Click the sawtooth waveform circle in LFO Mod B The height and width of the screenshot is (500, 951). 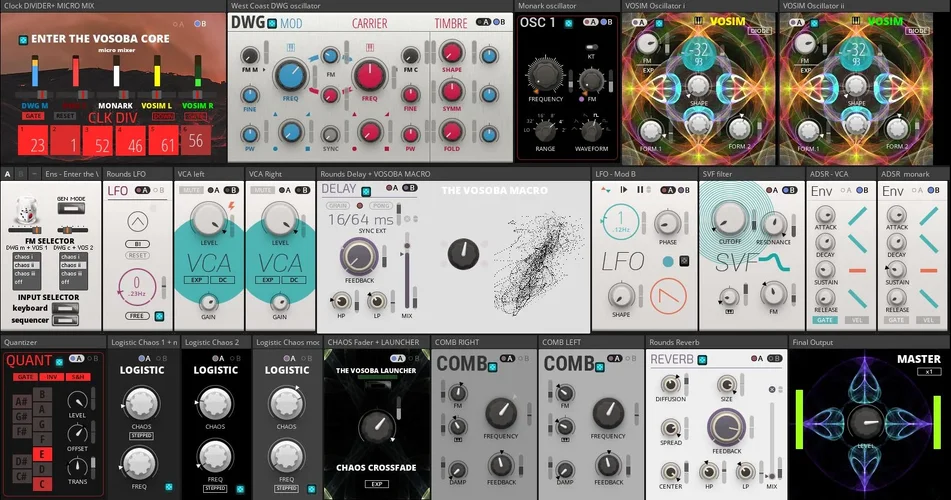pos(668,296)
